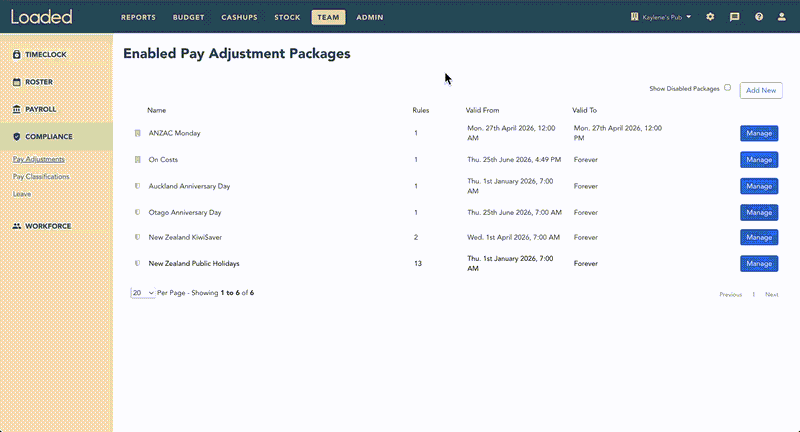
Task: Click the package icon beside On Costs
Action: tap(137, 160)
